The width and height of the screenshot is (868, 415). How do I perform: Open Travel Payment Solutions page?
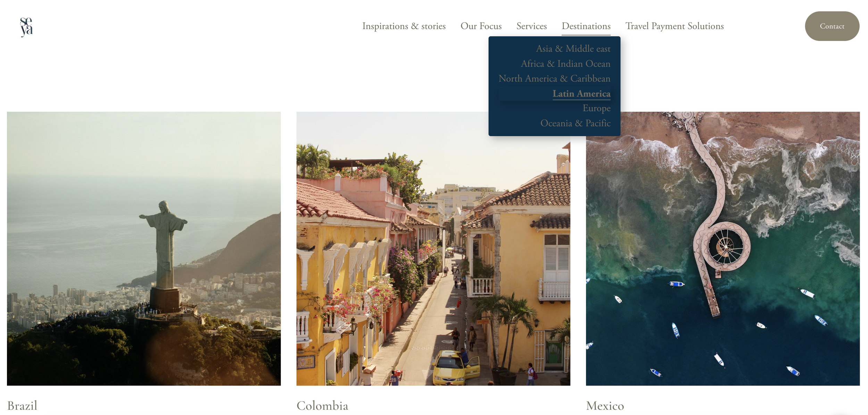674,26
